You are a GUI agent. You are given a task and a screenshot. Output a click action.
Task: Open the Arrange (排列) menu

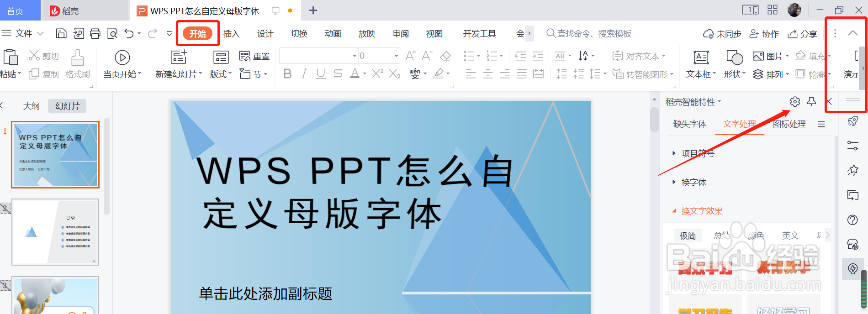[x=770, y=74]
